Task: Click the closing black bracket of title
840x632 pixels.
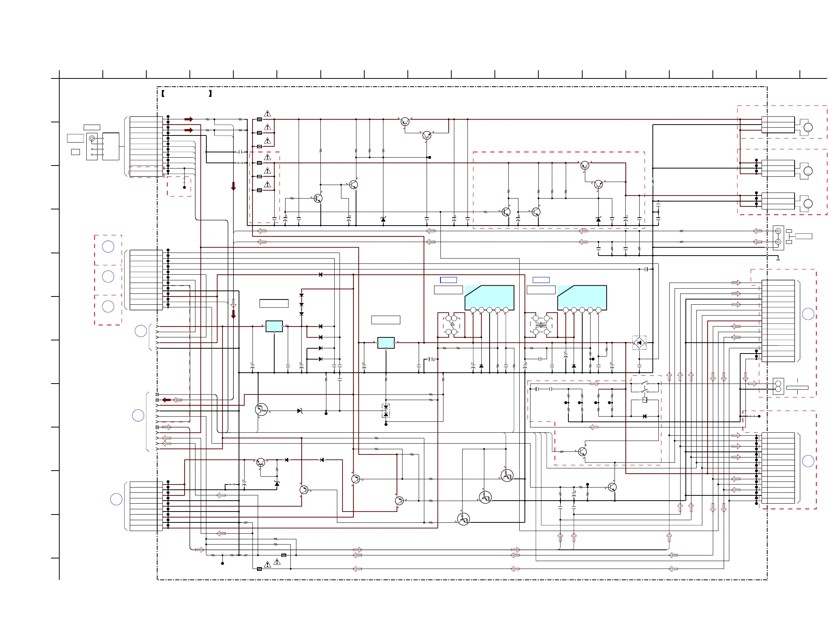Action: click(210, 93)
